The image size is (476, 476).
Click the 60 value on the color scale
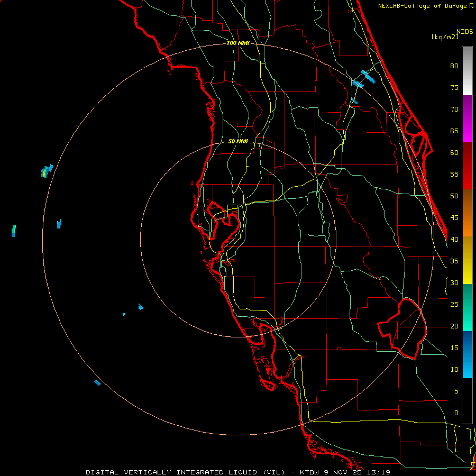point(454,153)
